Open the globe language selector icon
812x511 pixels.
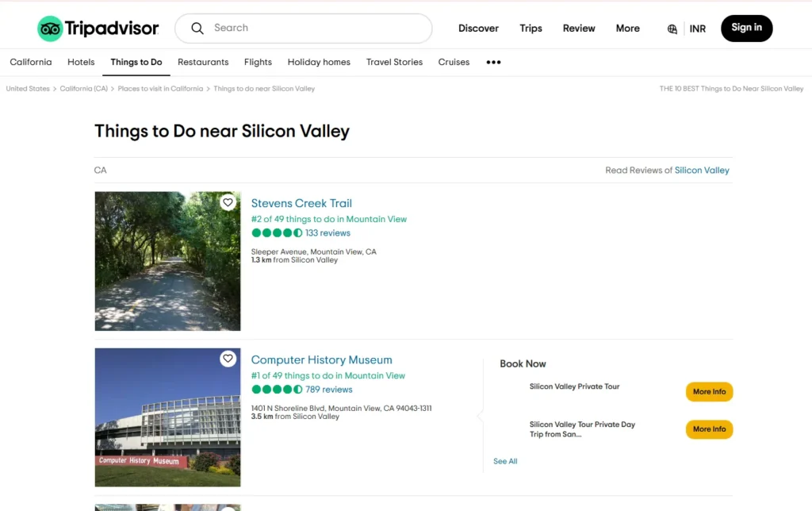[672, 29]
